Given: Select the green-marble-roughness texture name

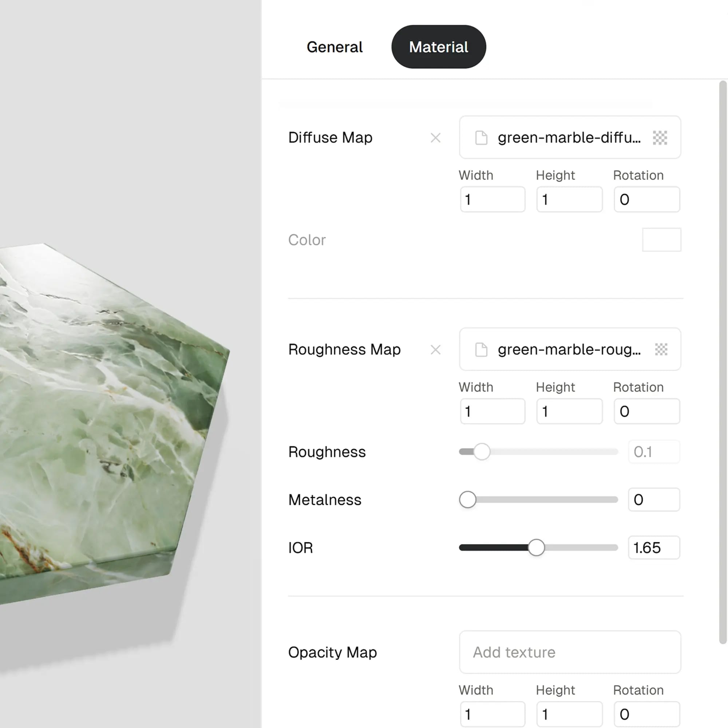Looking at the screenshot, I should [569, 350].
